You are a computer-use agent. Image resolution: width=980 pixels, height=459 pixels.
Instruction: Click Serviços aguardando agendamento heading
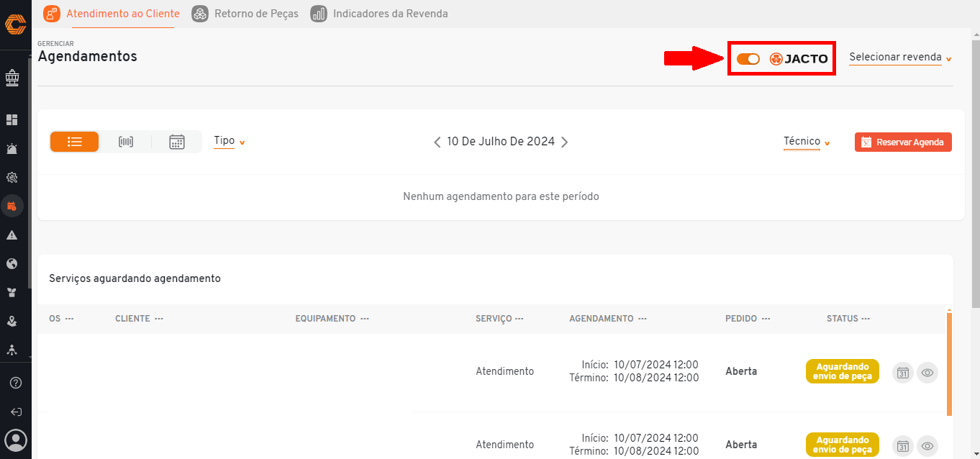[x=135, y=278]
